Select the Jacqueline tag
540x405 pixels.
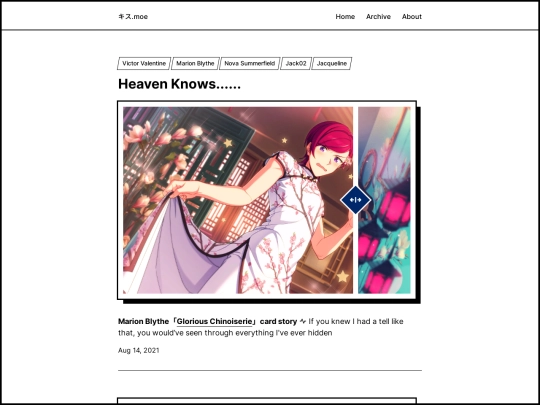pos(332,63)
